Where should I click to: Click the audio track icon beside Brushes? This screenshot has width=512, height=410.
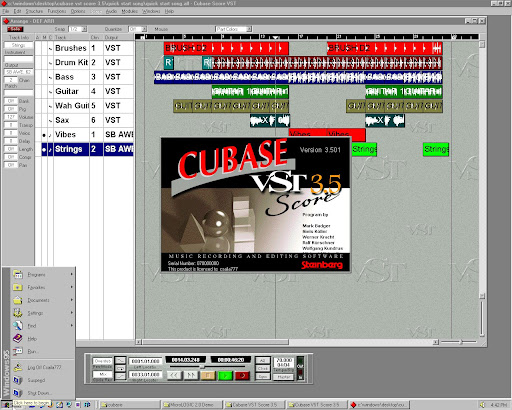click(x=50, y=49)
